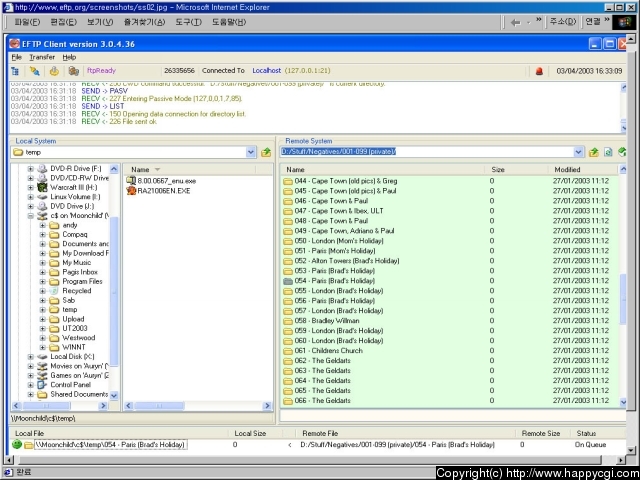Click the Internet Explorer back arrow
Viewport: 640px width, 480px height.
point(516,22)
